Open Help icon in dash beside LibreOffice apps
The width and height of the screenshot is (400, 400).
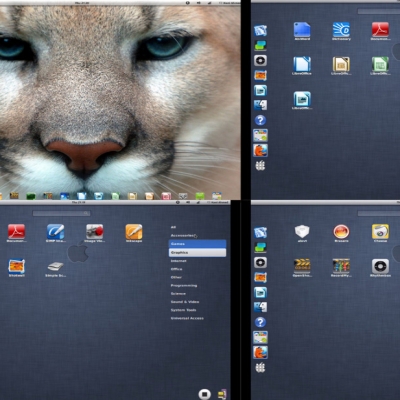point(260,120)
